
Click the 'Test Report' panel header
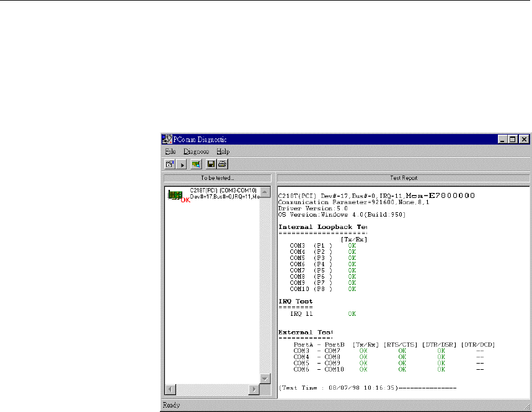404,178
